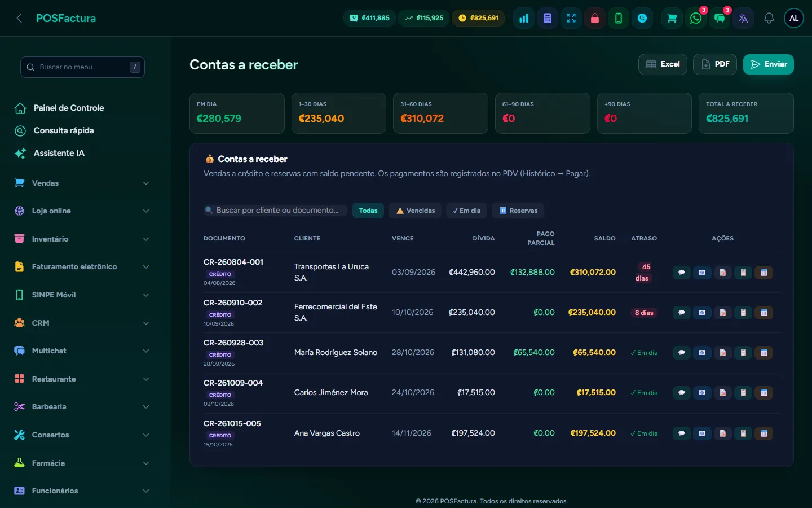Click the green Enviar button
Viewport: 812px width, 508px height.
point(768,64)
